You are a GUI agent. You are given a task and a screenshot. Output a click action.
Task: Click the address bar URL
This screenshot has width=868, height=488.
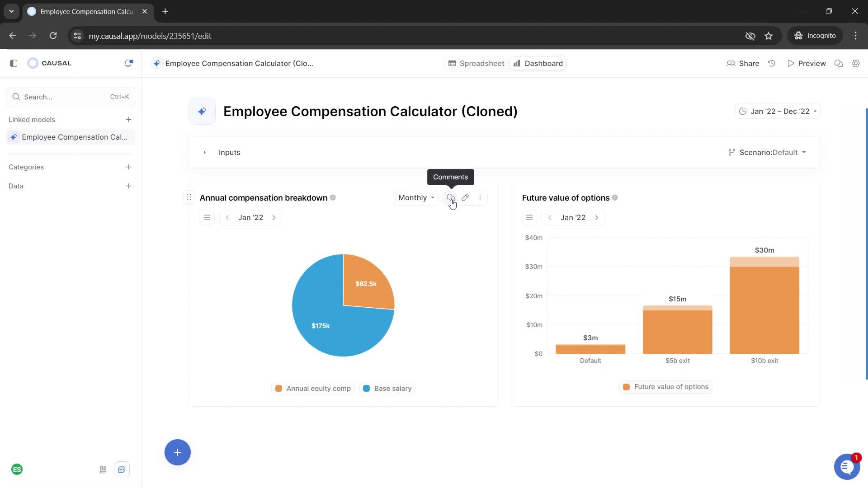click(150, 36)
